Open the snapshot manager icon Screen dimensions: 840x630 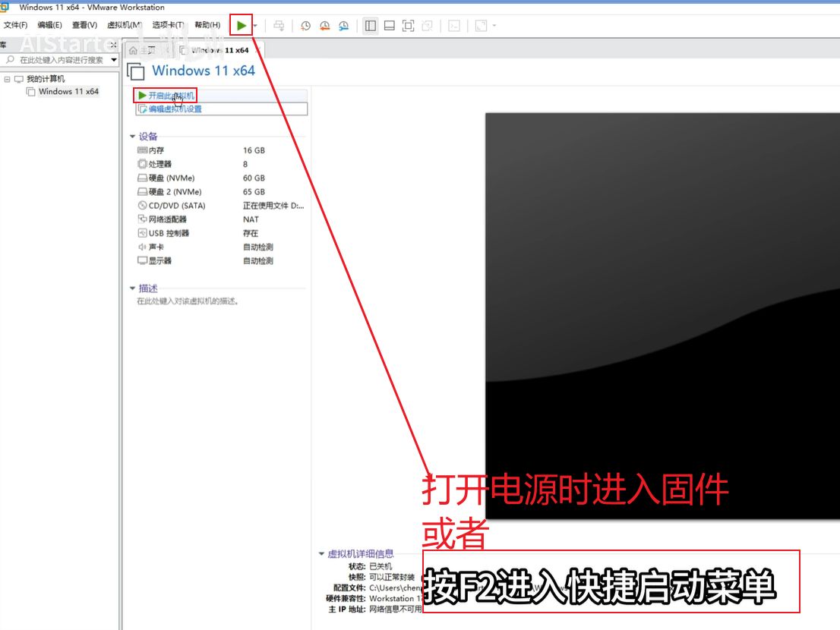pyautogui.click(x=343, y=26)
